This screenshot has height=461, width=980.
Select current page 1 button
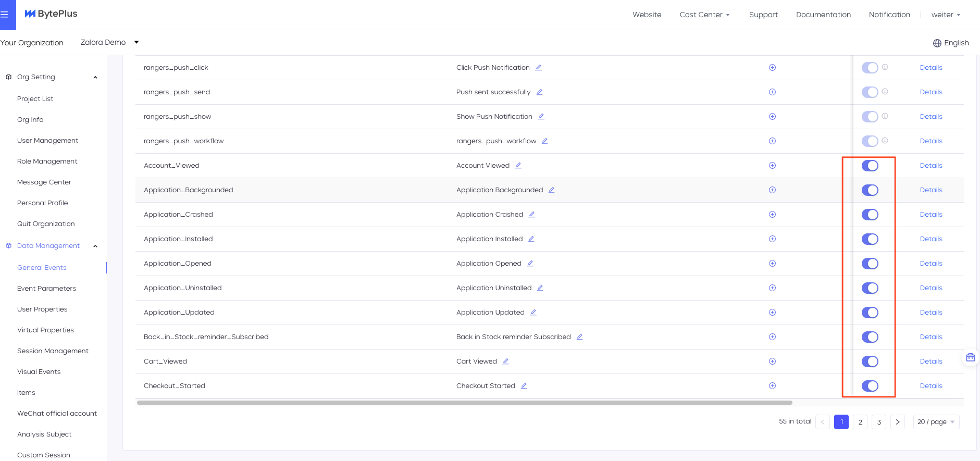(841, 422)
